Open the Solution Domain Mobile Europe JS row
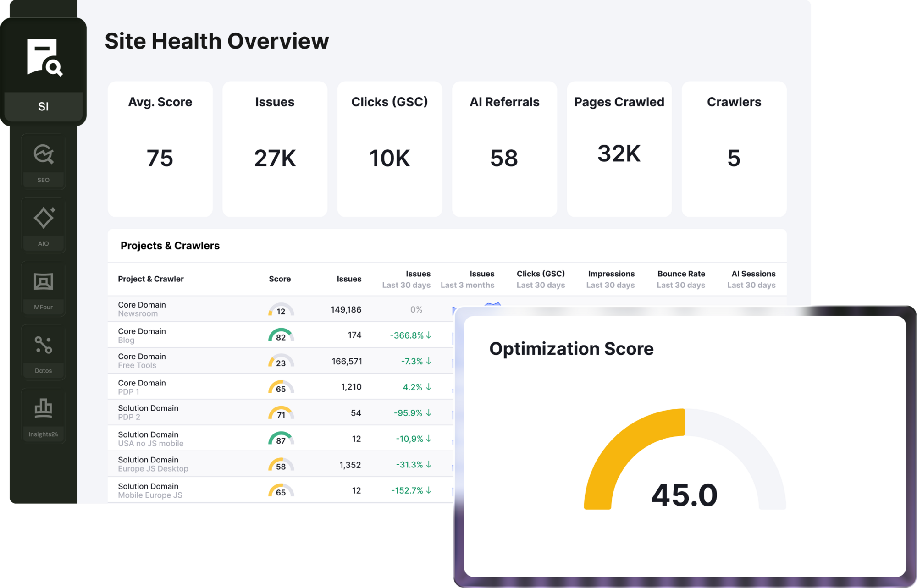The width and height of the screenshot is (917, 588). (281, 490)
